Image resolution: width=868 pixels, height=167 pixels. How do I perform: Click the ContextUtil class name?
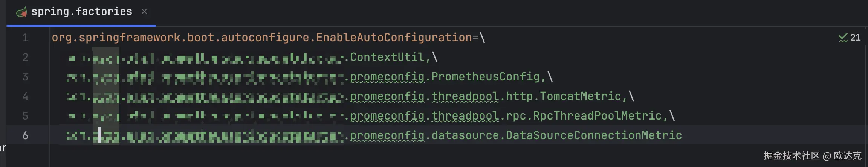tap(387, 57)
